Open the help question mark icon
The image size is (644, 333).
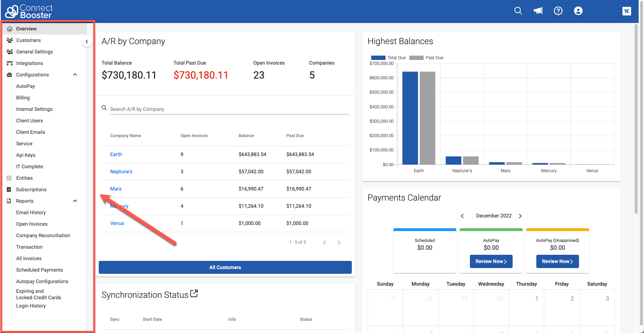pyautogui.click(x=558, y=11)
